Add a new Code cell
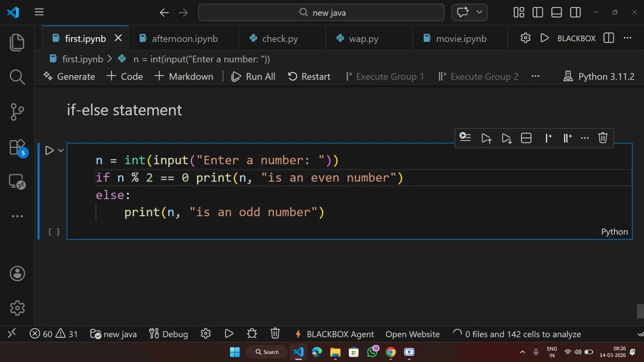 tap(125, 76)
